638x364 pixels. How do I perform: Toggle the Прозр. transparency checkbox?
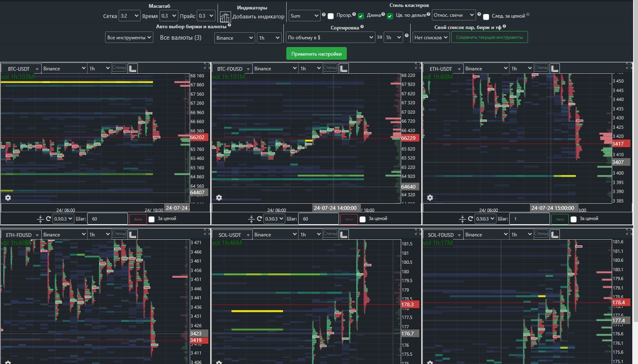(x=331, y=16)
